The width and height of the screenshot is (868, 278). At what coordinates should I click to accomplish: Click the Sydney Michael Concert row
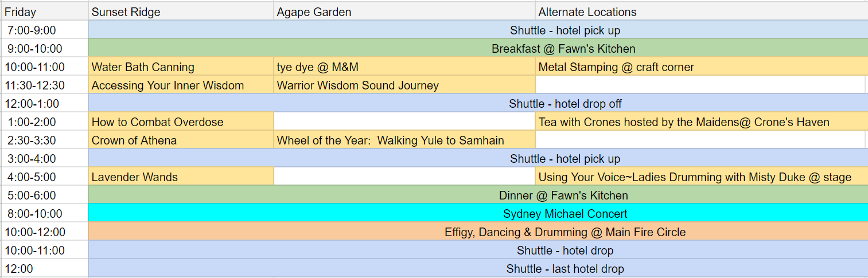(x=478, y=213)
